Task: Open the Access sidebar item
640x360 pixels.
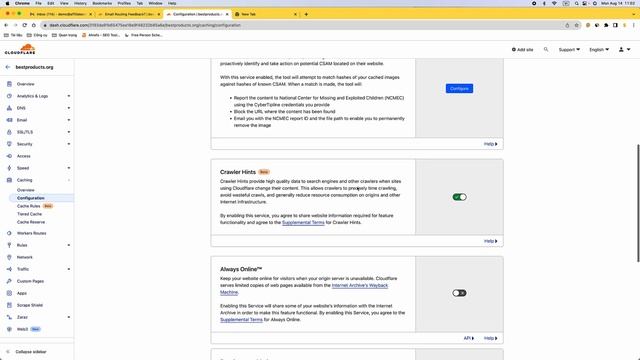Action: (x=24, y=156)
